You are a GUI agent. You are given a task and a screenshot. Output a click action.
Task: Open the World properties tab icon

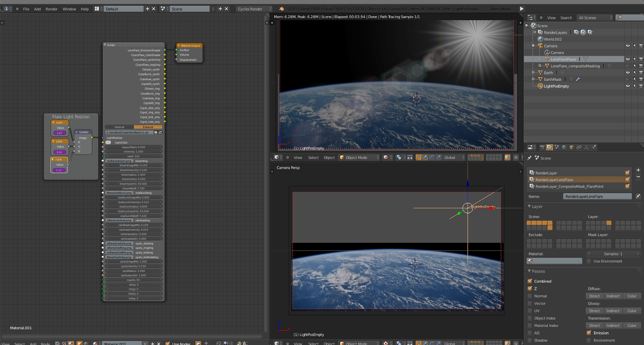(x=564, y=147)
